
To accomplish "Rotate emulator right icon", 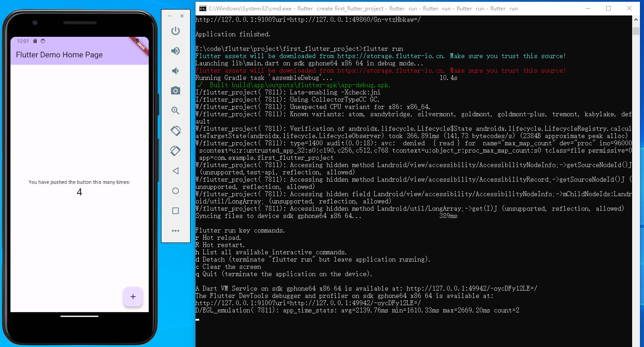I will [x=176, y=151].
